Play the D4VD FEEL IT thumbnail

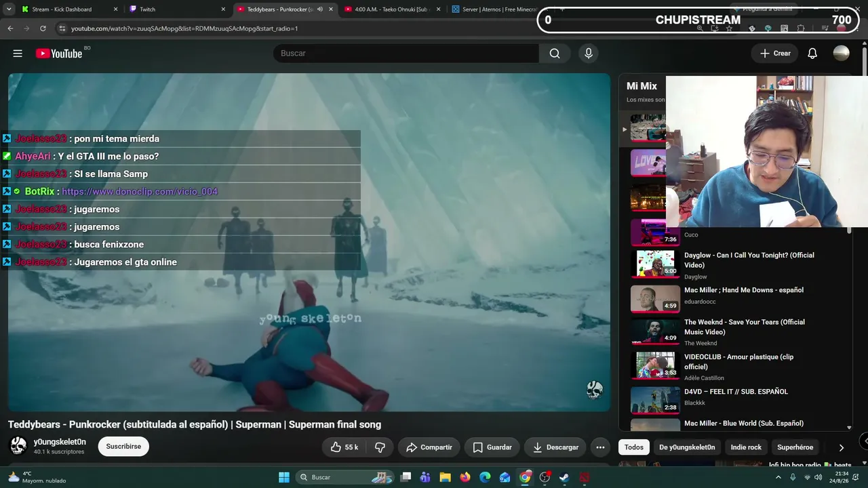(x=655, y=400)
